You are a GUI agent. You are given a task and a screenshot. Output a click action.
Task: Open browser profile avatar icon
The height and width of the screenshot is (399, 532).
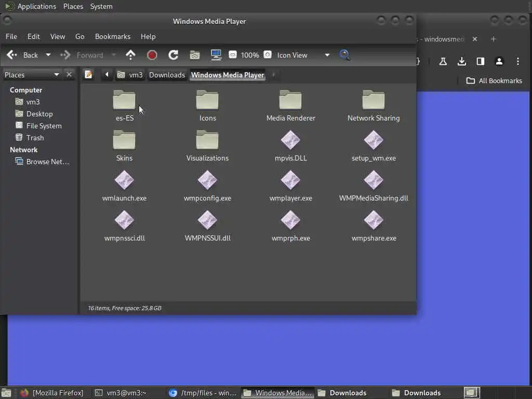pos(499,61)
